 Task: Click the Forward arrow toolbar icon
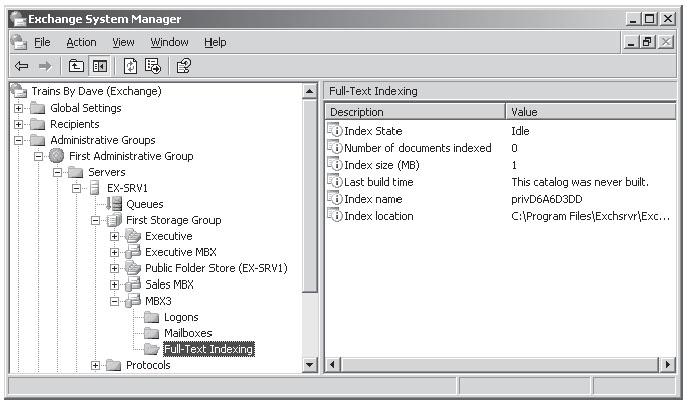pos(45,67)
